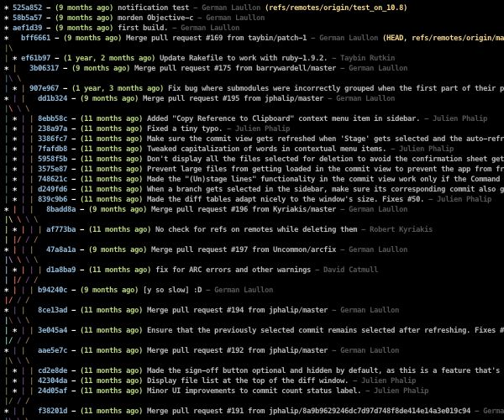This screenshot has height=420, width=504.
Task: Click 'Merge pull request #194 from jphalip/master' message
Action: 237,310
